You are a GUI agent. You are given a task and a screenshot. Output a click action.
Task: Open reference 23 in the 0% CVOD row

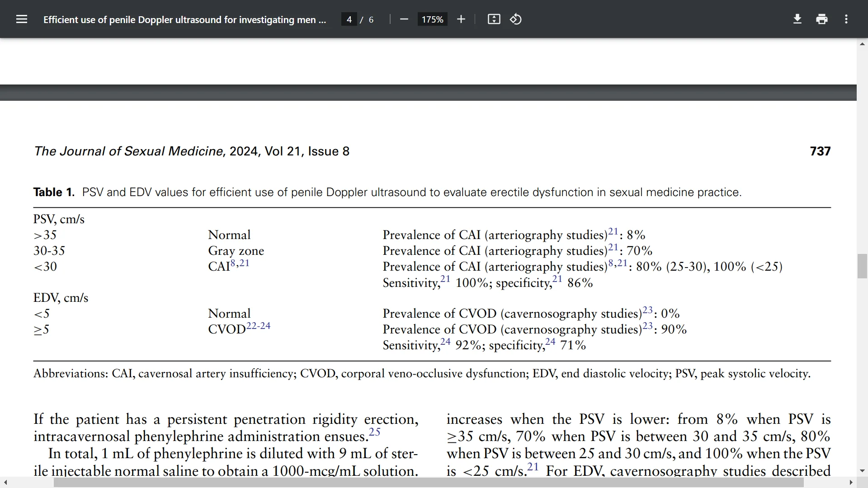[x=647, y=310]
